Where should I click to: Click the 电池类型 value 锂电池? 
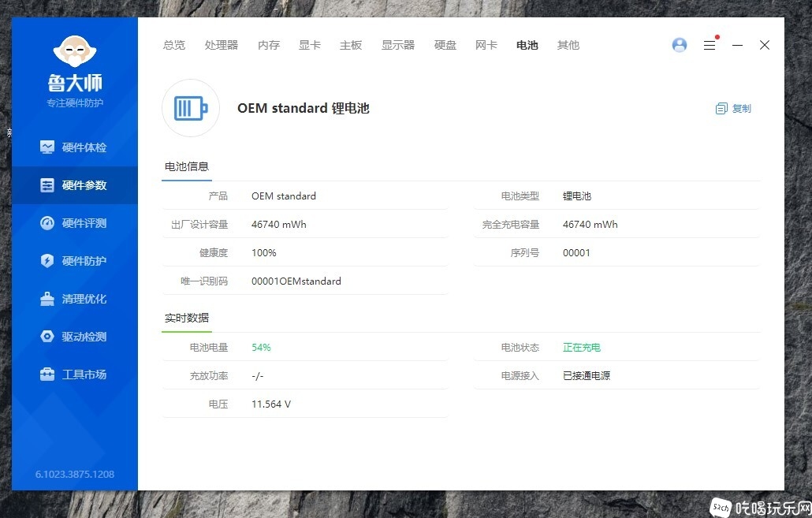(577, 196)
